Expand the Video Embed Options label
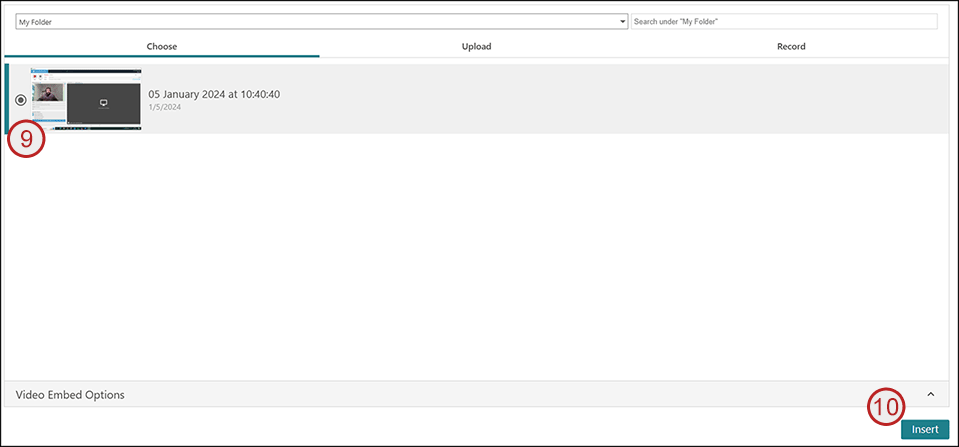Viewport: 959px width, 447px height. (70, 394)
